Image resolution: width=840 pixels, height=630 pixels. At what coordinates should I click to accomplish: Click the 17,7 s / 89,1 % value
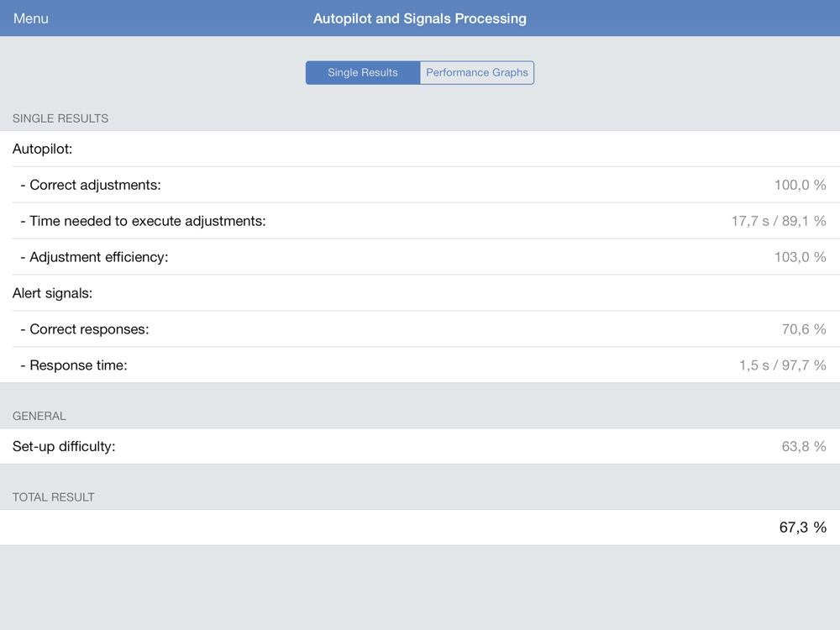(779, 221)
